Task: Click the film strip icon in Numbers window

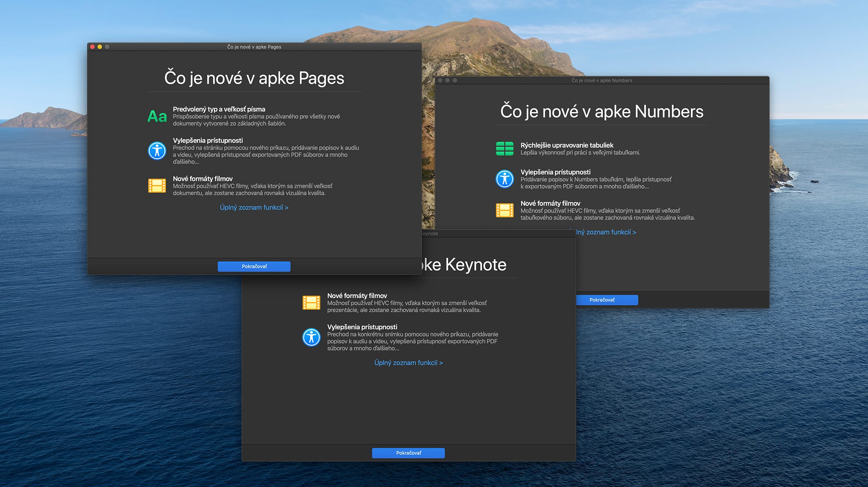Action: point(504,210)
